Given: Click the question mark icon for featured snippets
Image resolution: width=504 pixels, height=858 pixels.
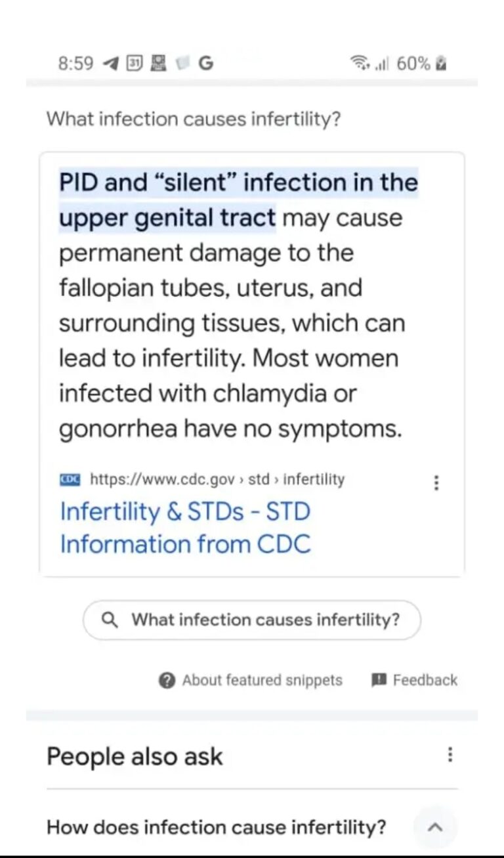Looking at the screenshot, I should [167, 680].
